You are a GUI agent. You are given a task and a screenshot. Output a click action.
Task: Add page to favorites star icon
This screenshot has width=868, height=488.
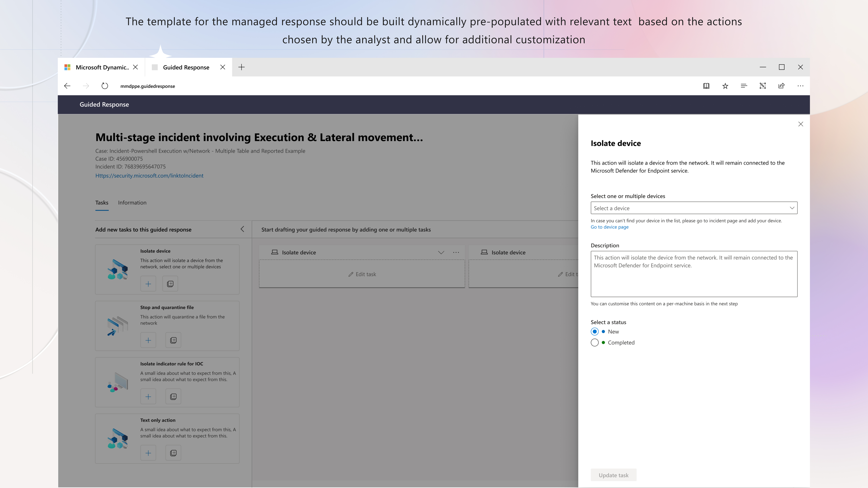(x=725, y=86)
